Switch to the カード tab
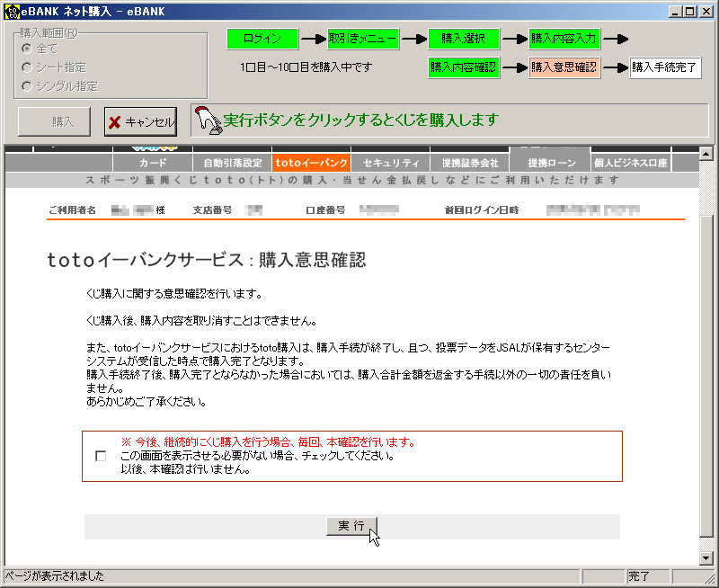The image size is (719, 588). (153, 163)
